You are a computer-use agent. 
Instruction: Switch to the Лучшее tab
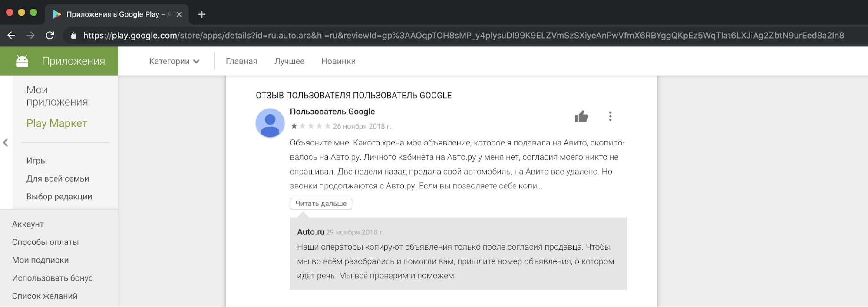pos(289,61)
